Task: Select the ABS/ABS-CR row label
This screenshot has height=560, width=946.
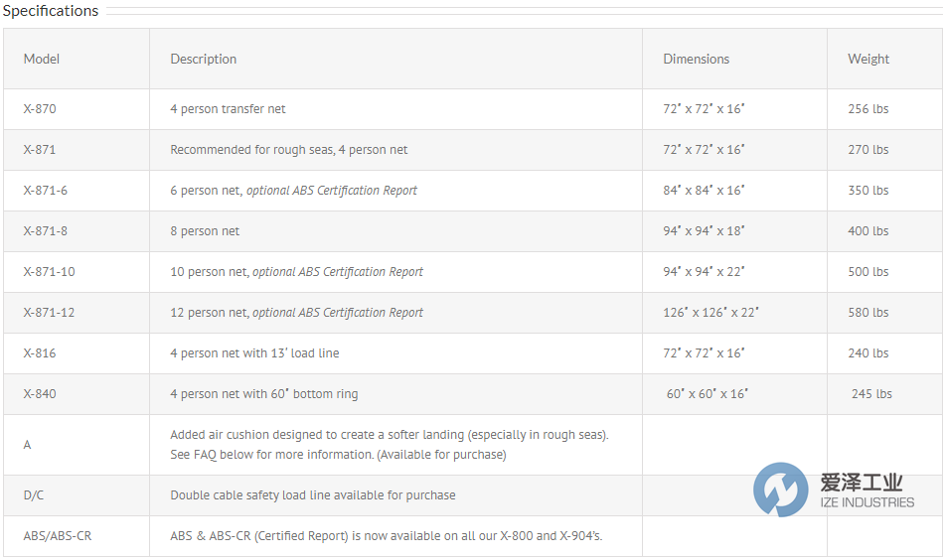Action: [58, 536]
